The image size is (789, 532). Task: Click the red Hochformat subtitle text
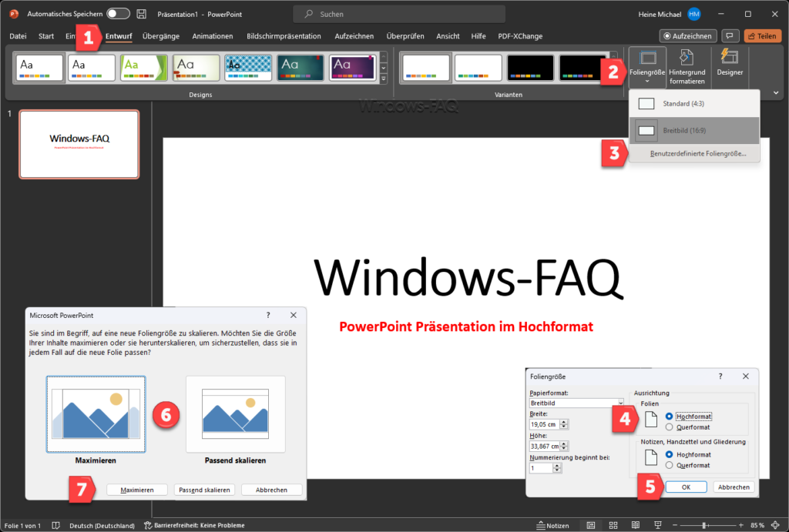[466, 327]
